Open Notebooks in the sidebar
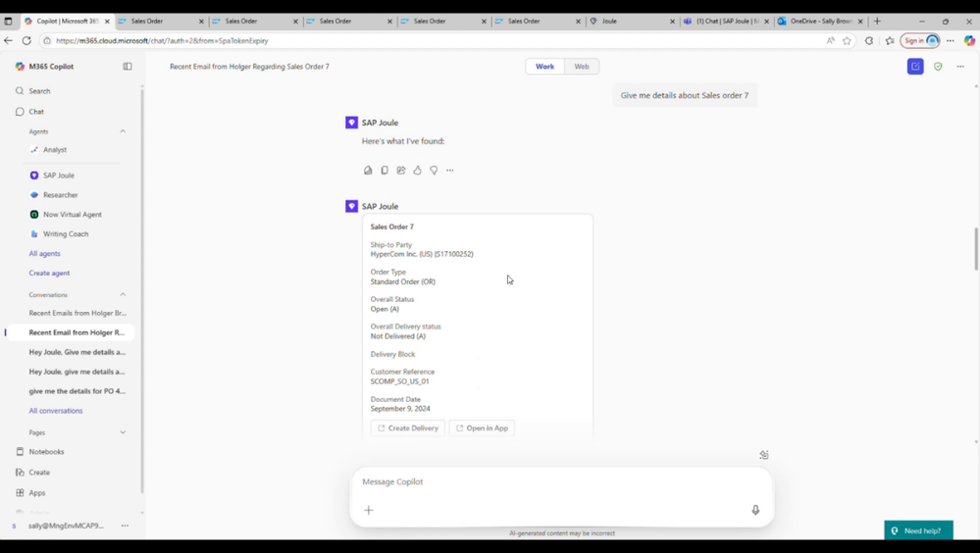This screenshot has width=980, height=553. click(46, 452)
